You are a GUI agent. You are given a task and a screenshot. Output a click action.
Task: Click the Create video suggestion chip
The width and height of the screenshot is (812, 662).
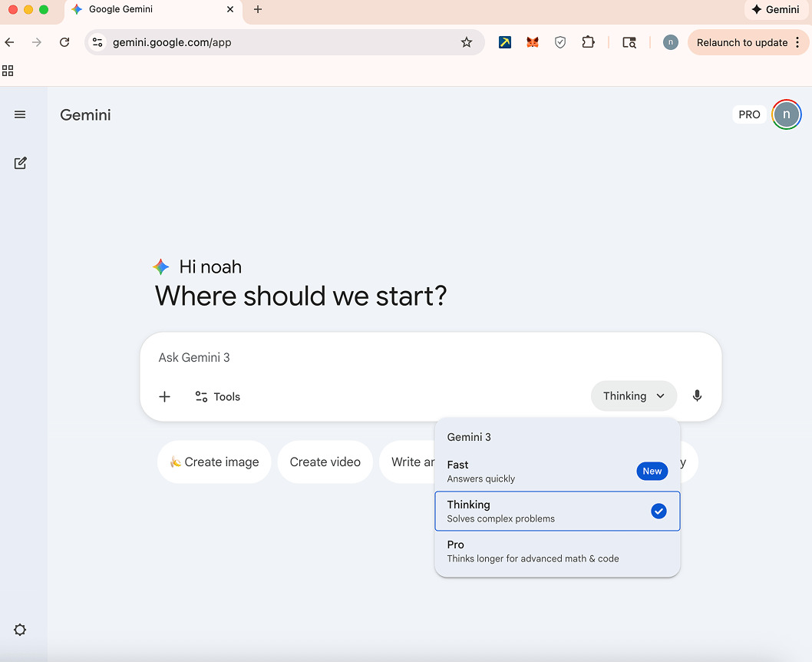(325, 462)
